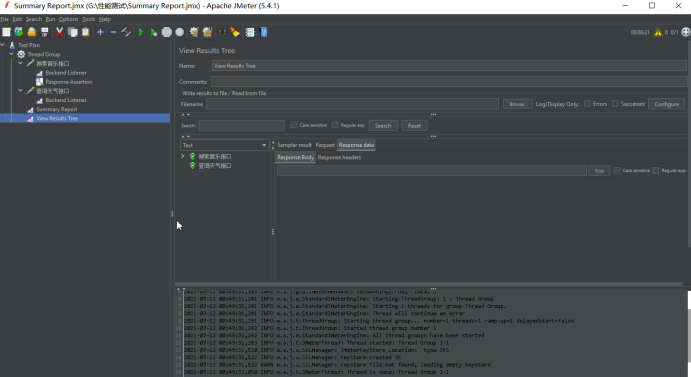Select Response Assertion in the tree
Viewport: 691px width, 377px height.
(69, 82)
